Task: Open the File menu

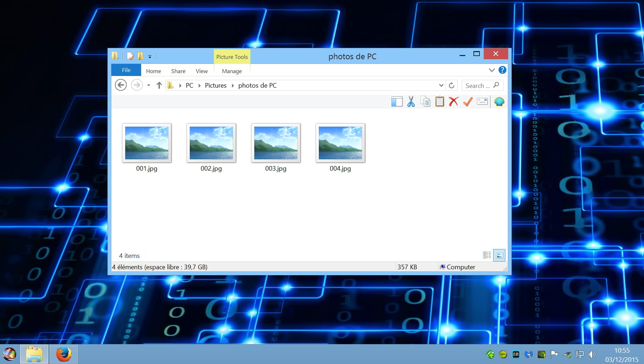Action: (x=126, y=70)
